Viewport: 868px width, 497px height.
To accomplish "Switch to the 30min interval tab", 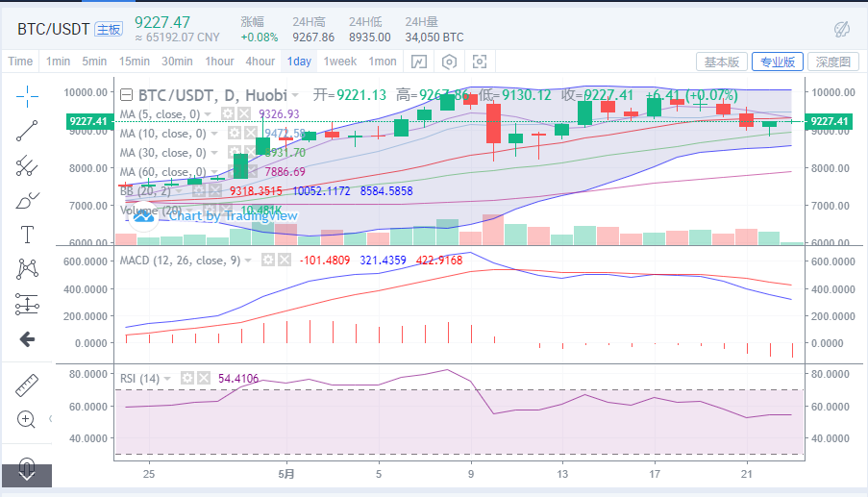I will [177, 62].
